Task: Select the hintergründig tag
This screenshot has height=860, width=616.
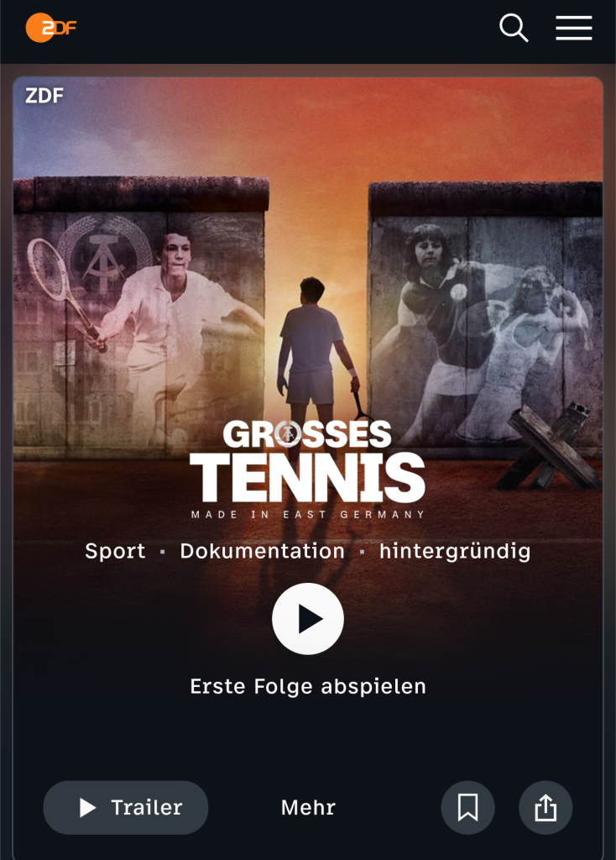Action: [x=455, y=551]
